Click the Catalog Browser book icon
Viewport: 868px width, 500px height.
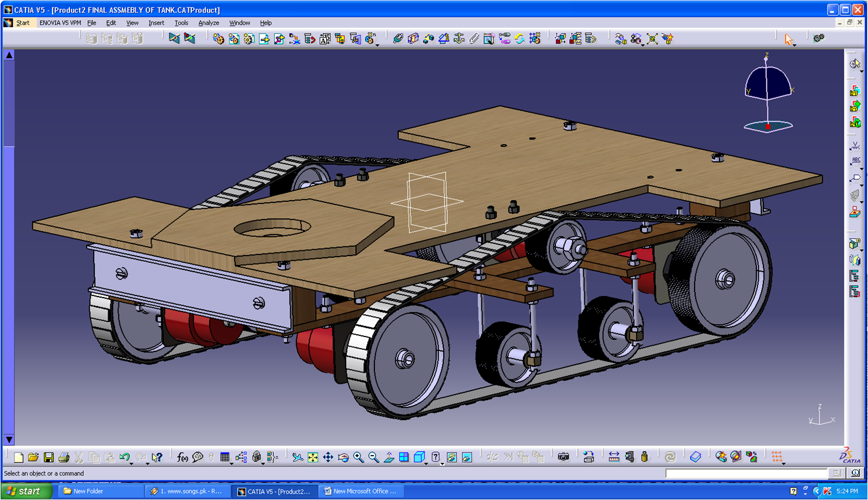pyautogui.click(x=696, y=457)
